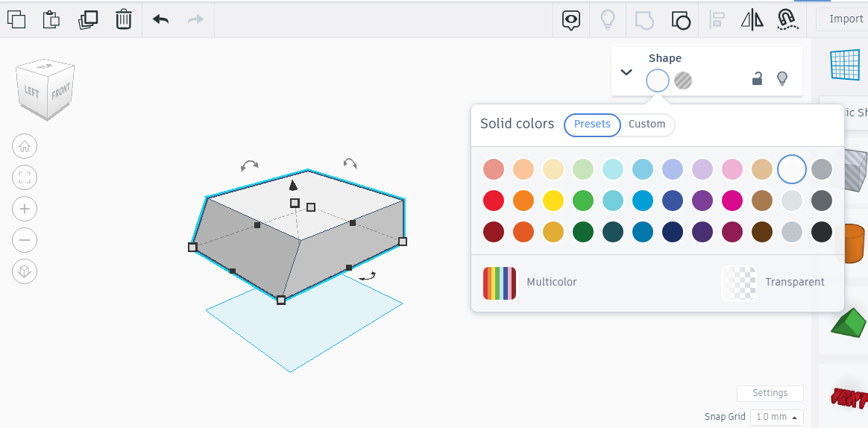Click the Group shapes icon

click(x=644, y=20)
